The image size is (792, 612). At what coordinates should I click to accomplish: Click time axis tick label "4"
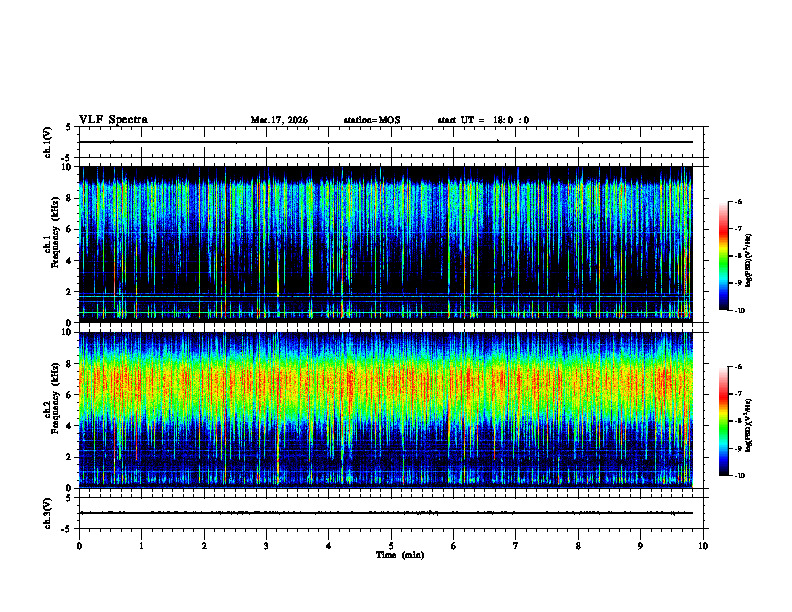coord(328,546)
